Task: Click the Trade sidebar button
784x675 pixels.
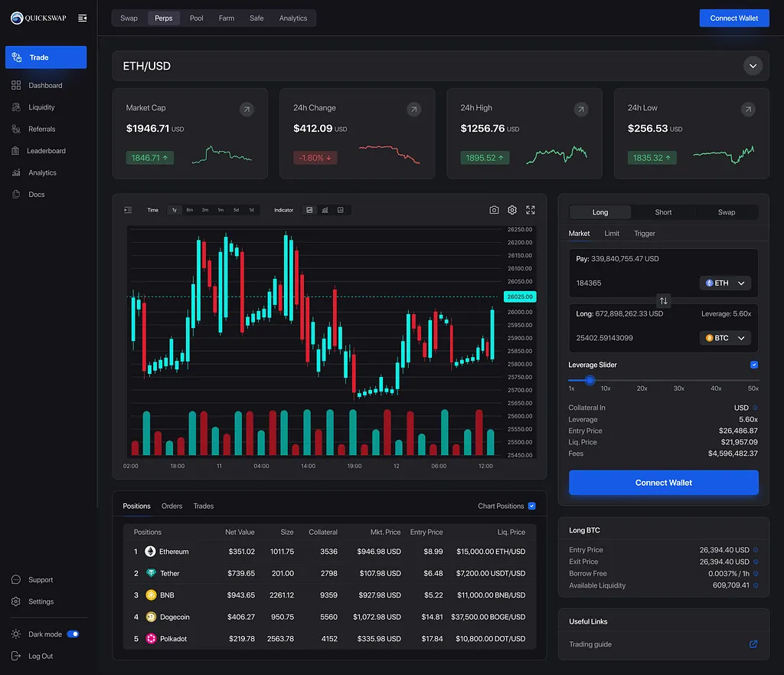Action: [x=46, y=57]
